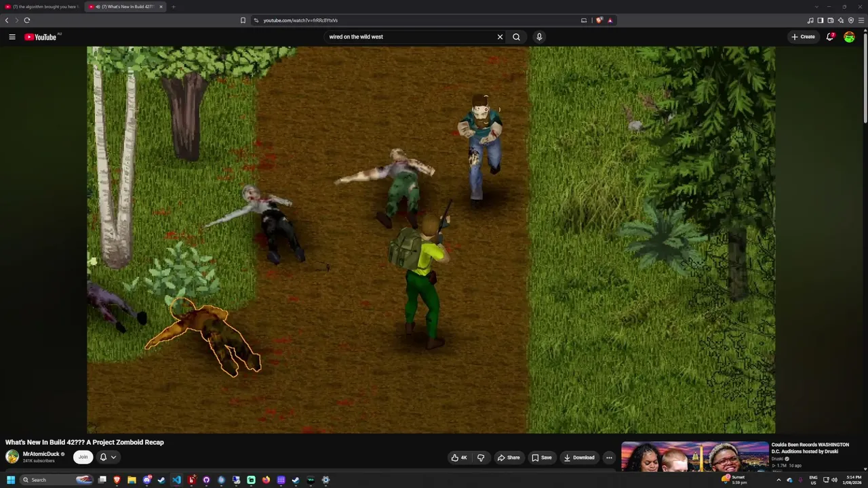Pause the video by clicking the player
868x488 pixels.
point(431,239)
